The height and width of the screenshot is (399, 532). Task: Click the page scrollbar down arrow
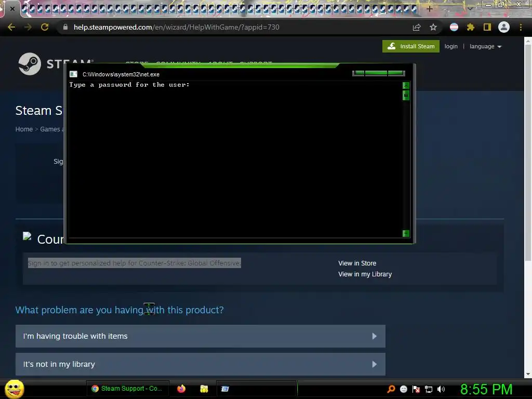(x=528, y=374)
